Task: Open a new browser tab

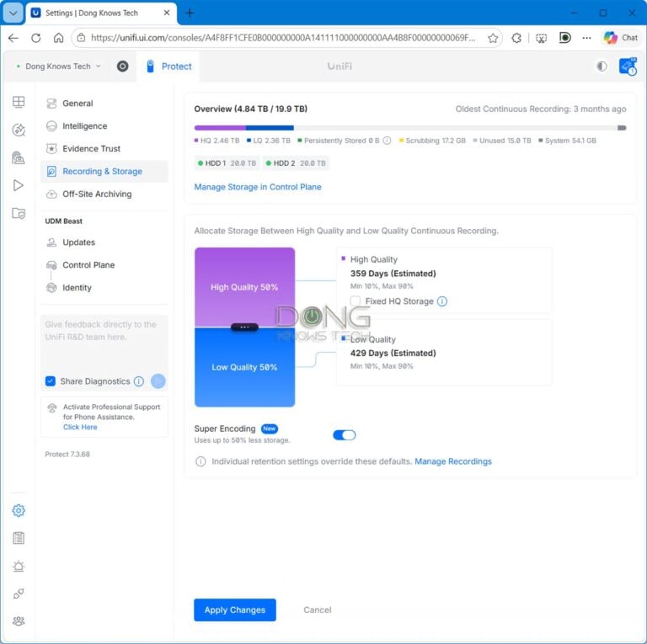Action: click(190, 13)
